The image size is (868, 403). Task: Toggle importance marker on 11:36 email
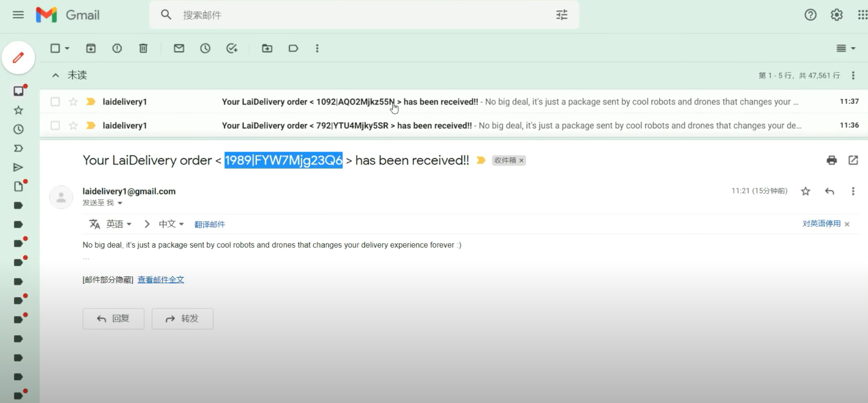pos(91,125)
